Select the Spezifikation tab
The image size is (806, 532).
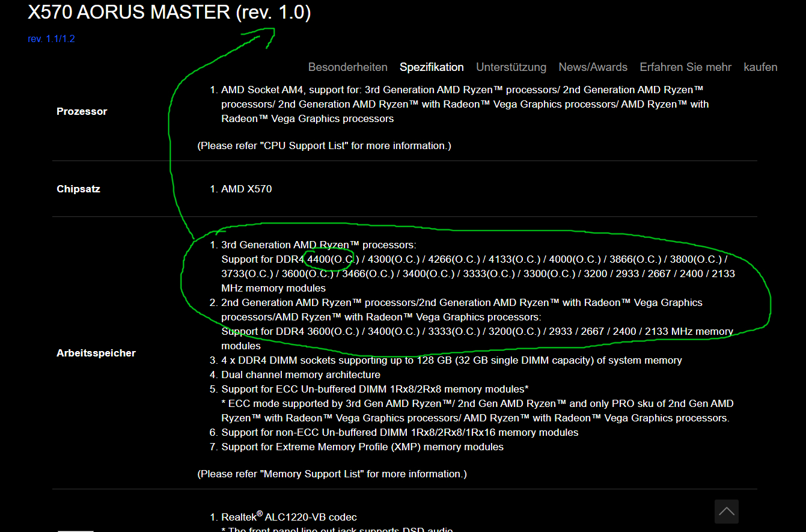(432, 67)
